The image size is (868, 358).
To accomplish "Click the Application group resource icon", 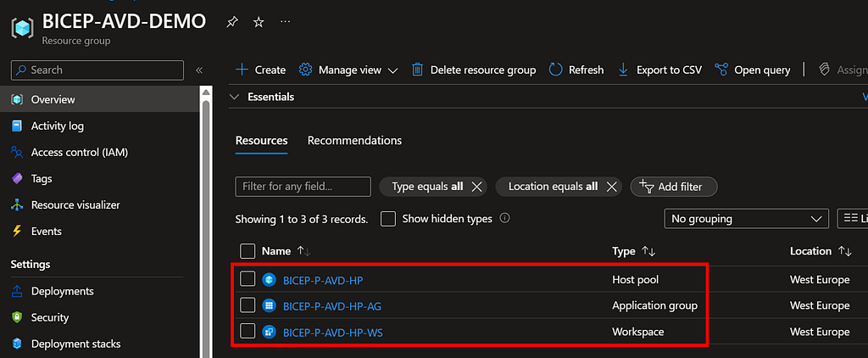I will coord(269,305).
